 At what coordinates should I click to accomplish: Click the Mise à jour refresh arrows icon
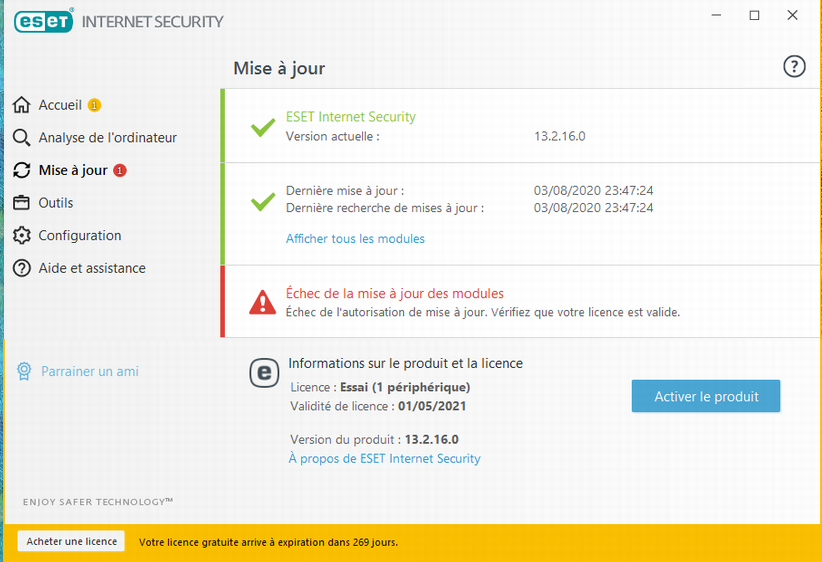coord(21,170)
